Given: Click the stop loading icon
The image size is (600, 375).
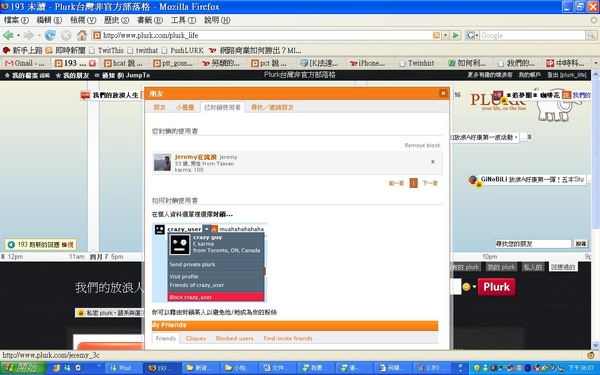Looking at the screenshot, I should click(x=66, y=35).
